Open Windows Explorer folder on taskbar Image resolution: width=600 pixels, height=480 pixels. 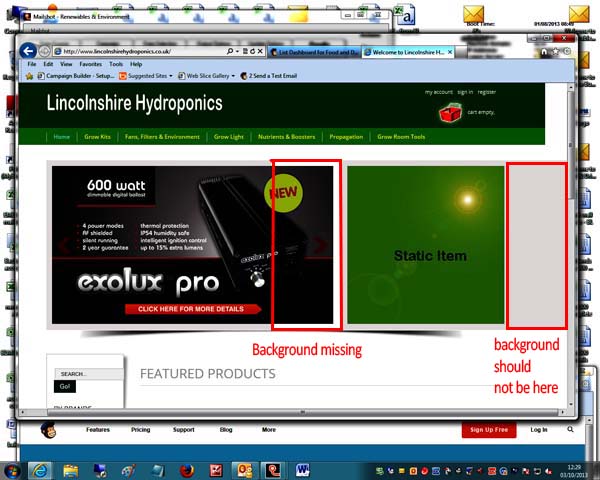(x=70, y=471)
